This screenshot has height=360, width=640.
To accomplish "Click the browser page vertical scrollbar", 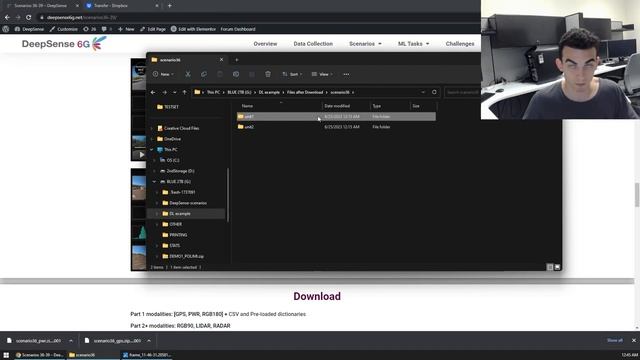I will coord(637,195).
